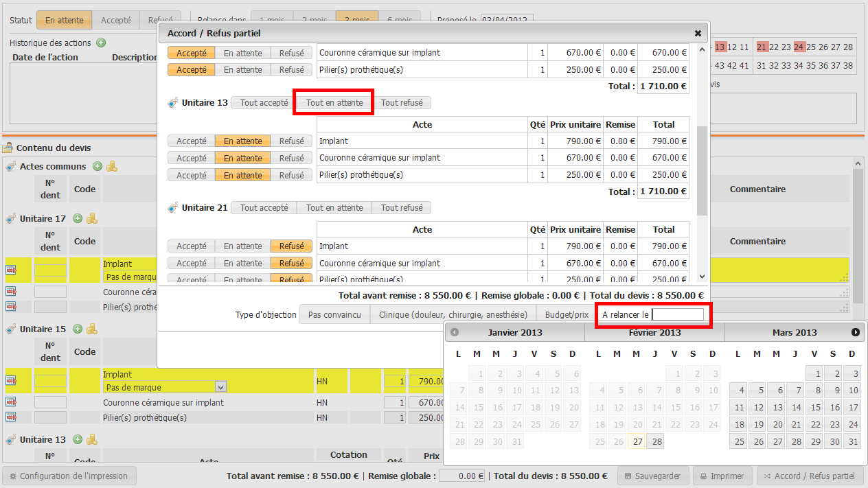Go to next month in calendar

855,332
